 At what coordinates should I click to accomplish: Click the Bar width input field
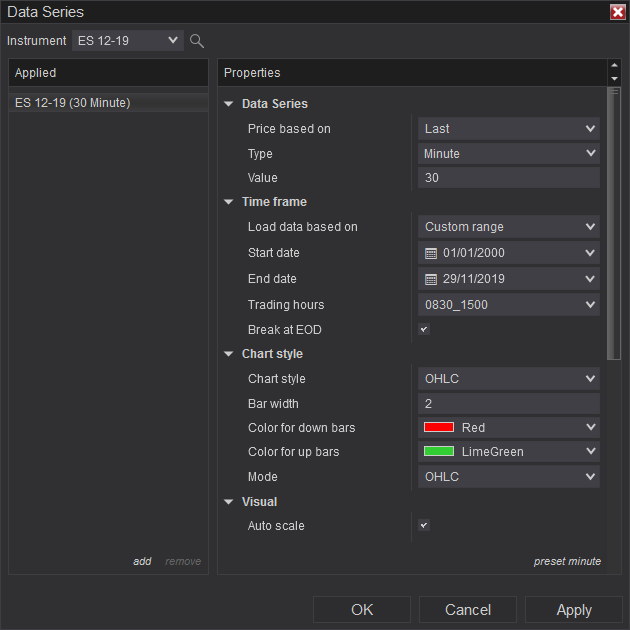tap(508, 404)
